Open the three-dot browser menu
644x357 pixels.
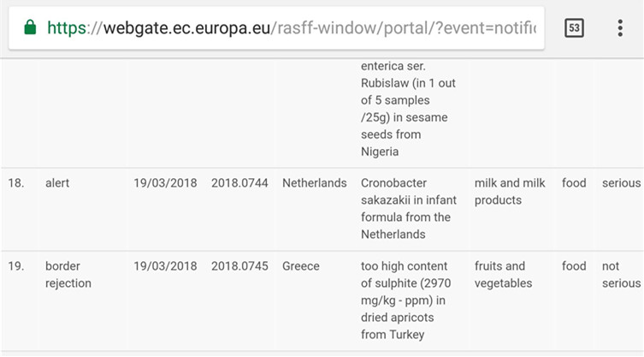pyautogui.click(x=620, y=28)
